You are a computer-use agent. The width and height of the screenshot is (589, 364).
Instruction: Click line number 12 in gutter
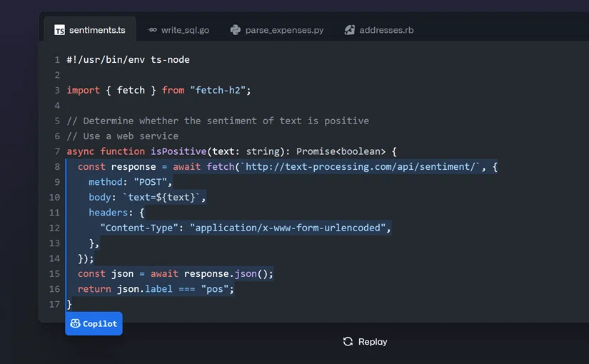tap(54, 228)
